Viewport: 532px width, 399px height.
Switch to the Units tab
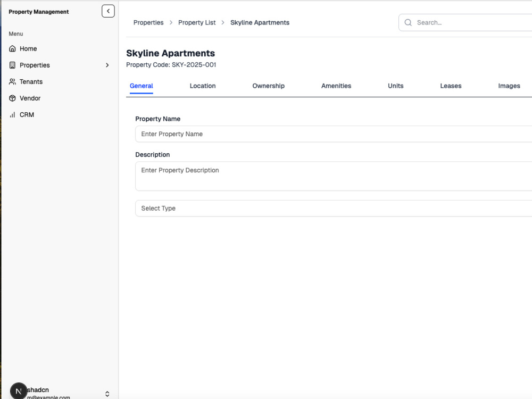pos(396,86)
